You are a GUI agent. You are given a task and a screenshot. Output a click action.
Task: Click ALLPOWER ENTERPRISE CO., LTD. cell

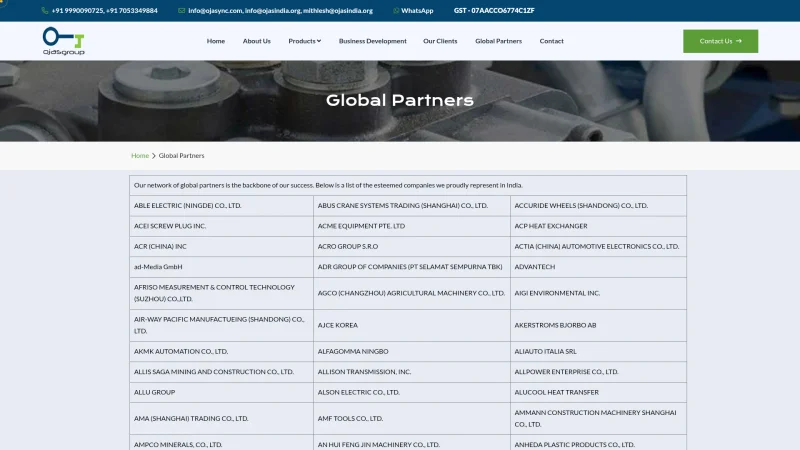click(x=598, y=372)
